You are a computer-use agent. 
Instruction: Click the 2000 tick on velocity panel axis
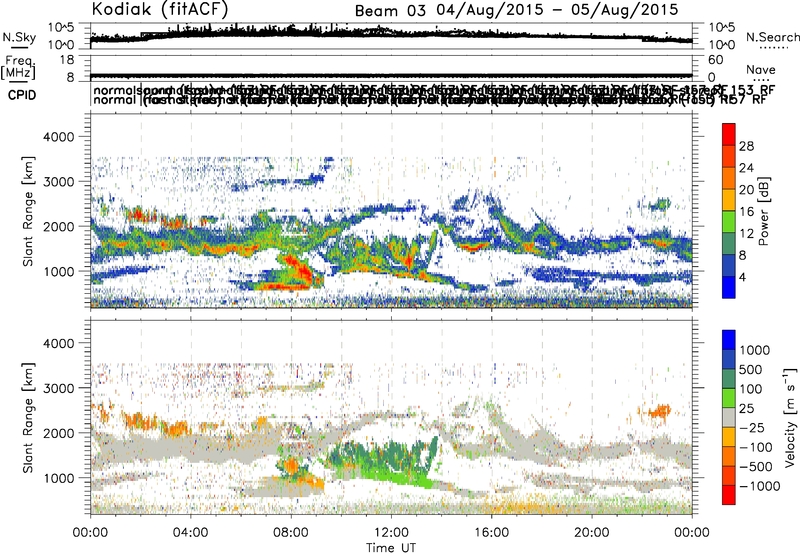(x=61, y=433)
